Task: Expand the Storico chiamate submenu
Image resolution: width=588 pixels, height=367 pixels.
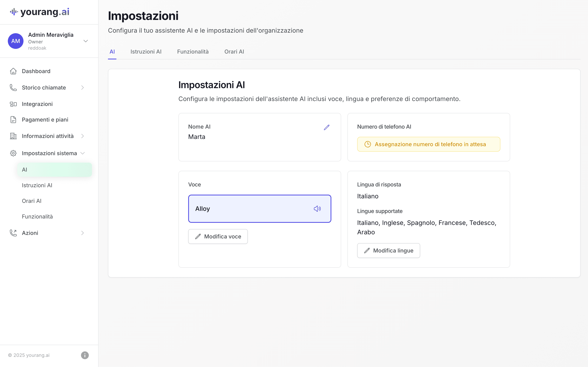Action: click(82, 88)
